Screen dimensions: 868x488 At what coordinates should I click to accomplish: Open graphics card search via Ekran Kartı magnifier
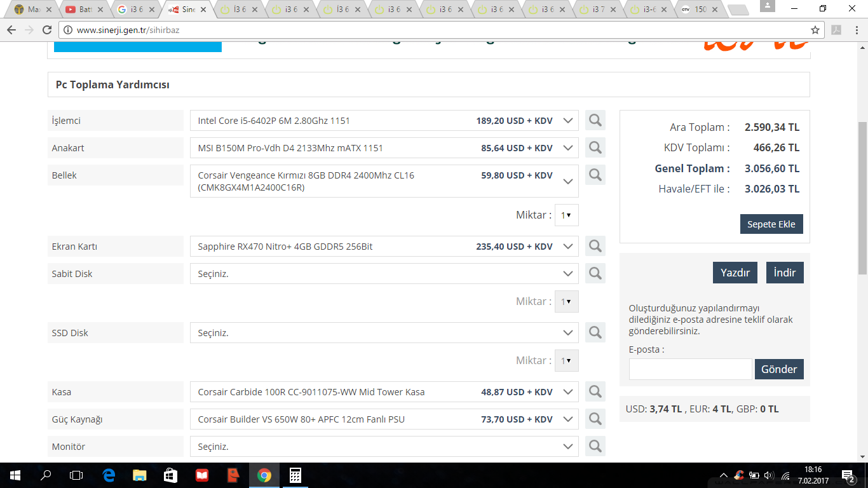[x=595, y=246]
